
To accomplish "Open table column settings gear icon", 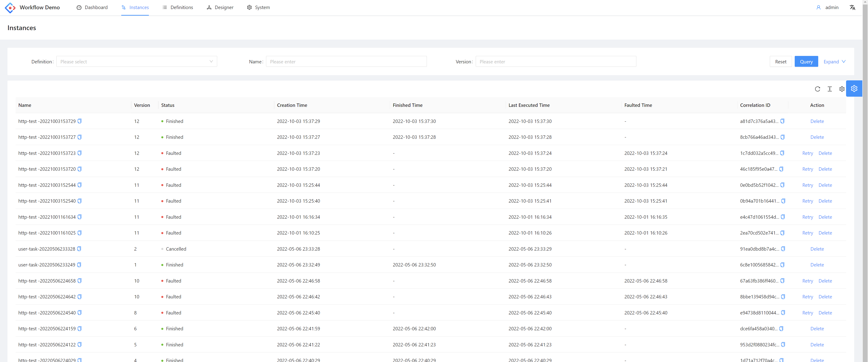I will [x=842, y=89].
